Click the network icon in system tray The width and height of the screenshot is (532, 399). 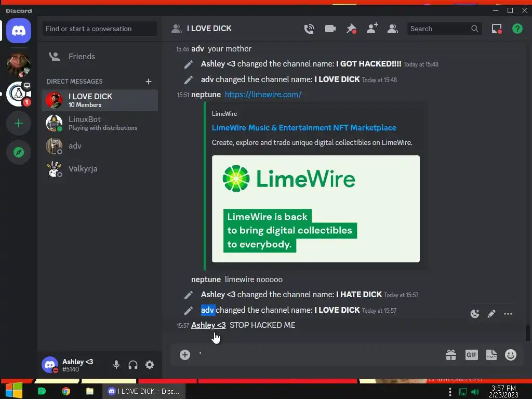(x=463, y=392)
